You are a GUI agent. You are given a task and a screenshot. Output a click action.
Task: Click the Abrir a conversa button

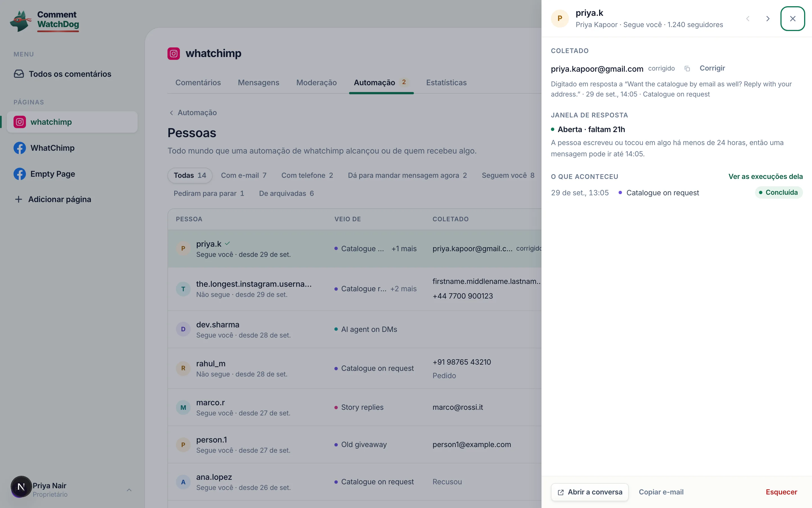point(590,492)
